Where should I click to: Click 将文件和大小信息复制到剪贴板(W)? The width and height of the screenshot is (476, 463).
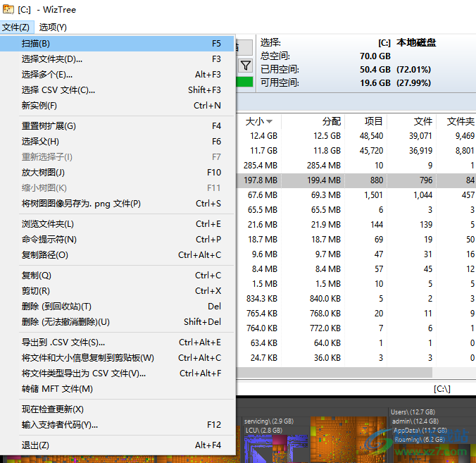pyautogui.click(x=117, y=358)
